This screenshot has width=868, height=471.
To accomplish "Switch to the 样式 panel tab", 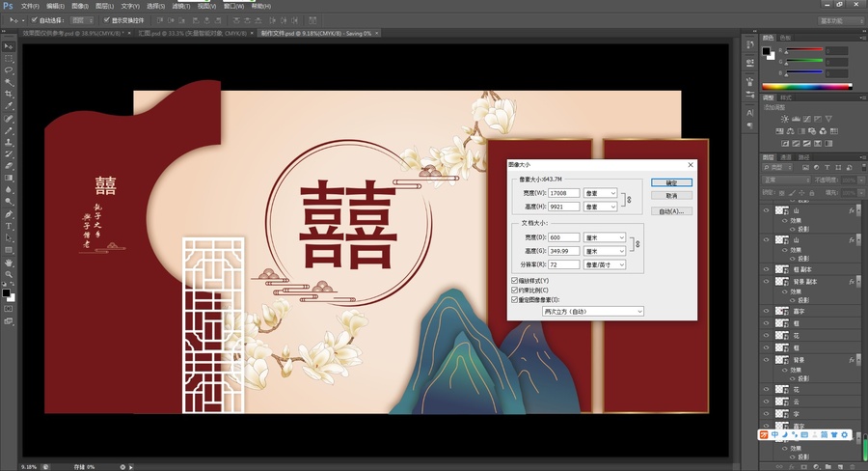I will pos(786,97).
